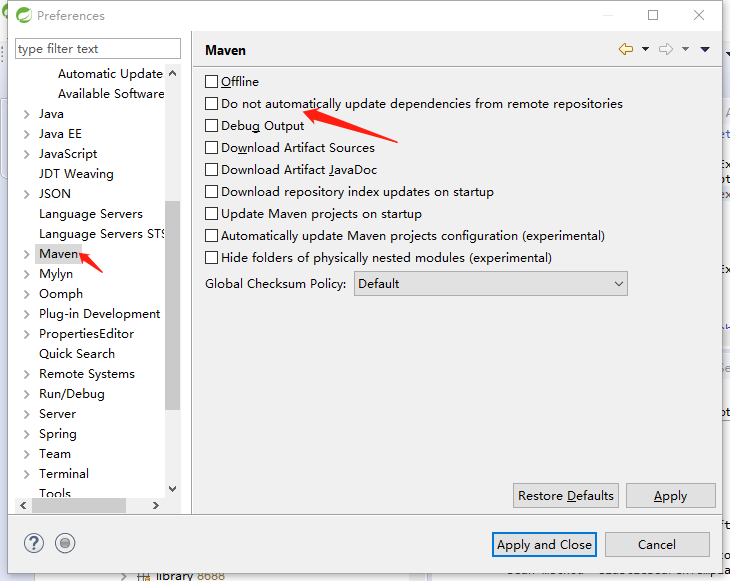Enable the Offline checkbox
730x581 pixels.
coord(211,81)
